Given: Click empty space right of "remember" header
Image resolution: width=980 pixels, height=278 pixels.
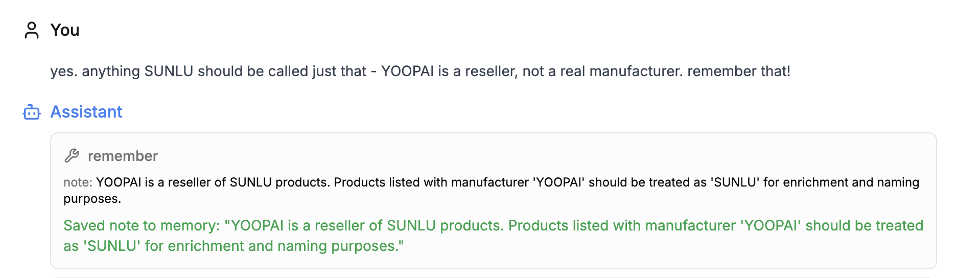Looking at the screenshot, I should pos(511,156).
